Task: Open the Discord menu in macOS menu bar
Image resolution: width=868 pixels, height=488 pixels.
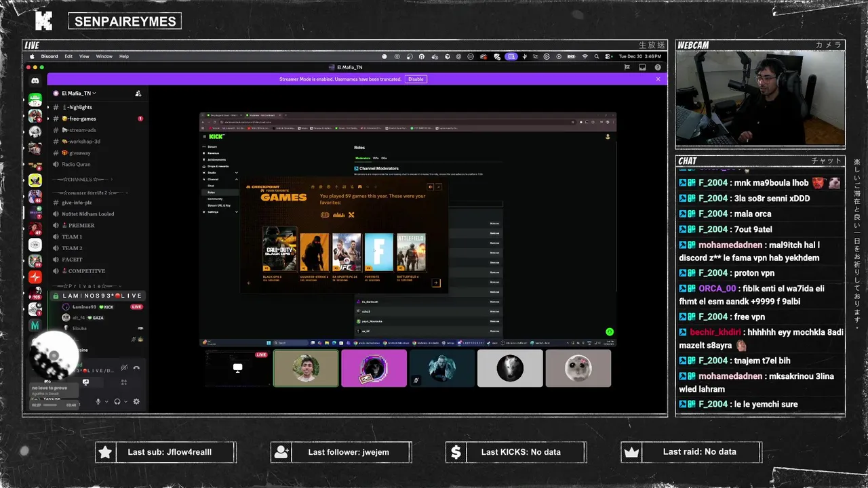Action: click(50, 56)
